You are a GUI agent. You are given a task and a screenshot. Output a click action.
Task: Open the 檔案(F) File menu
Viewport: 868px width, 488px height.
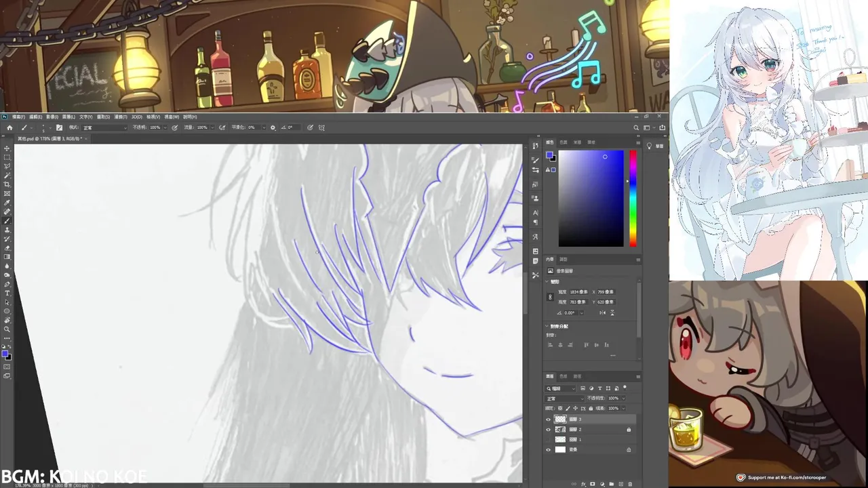point(19,117)
